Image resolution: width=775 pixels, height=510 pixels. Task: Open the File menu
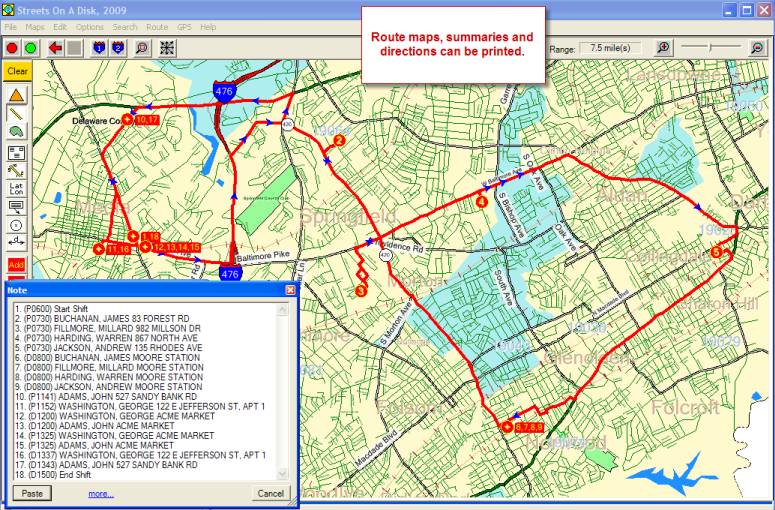(x=10, y=27)
